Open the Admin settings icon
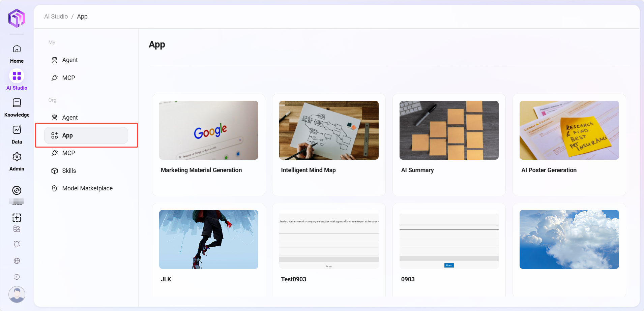The height and width of the screenshot is (311, 644). [17, 157]
